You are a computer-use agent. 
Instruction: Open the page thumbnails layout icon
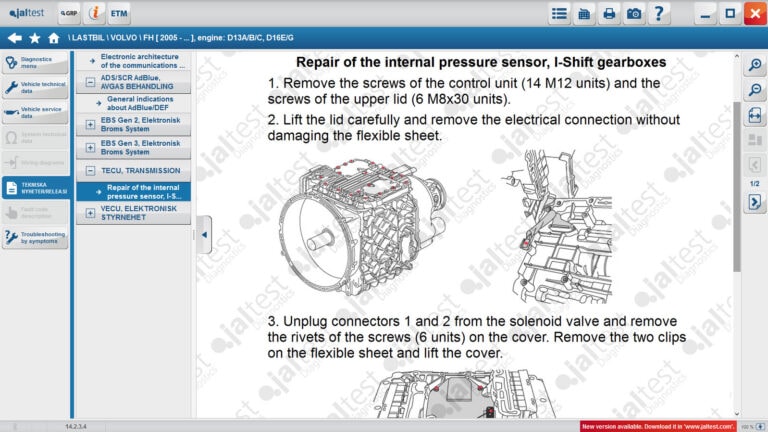(755, 140)
